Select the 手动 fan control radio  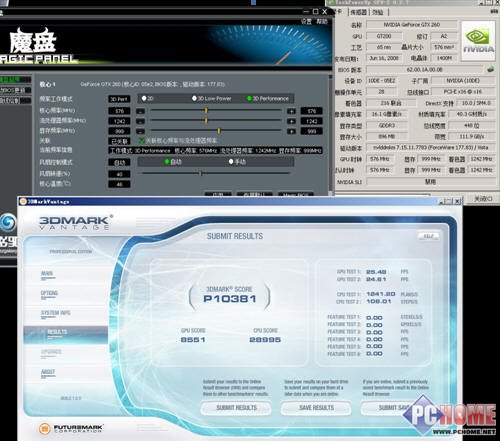(x=231, y=162)
